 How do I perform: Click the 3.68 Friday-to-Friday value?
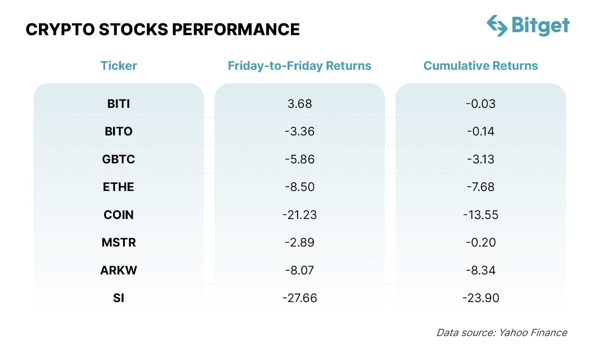(300, 104)
